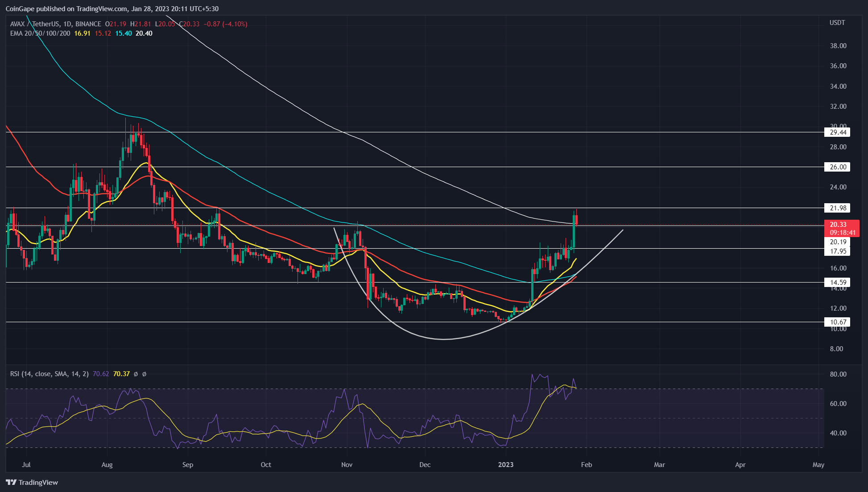The width and height of the screenshot is (868, 492).
Task: Click the white EMA value 20.40
Action: [x=144, y=33]
